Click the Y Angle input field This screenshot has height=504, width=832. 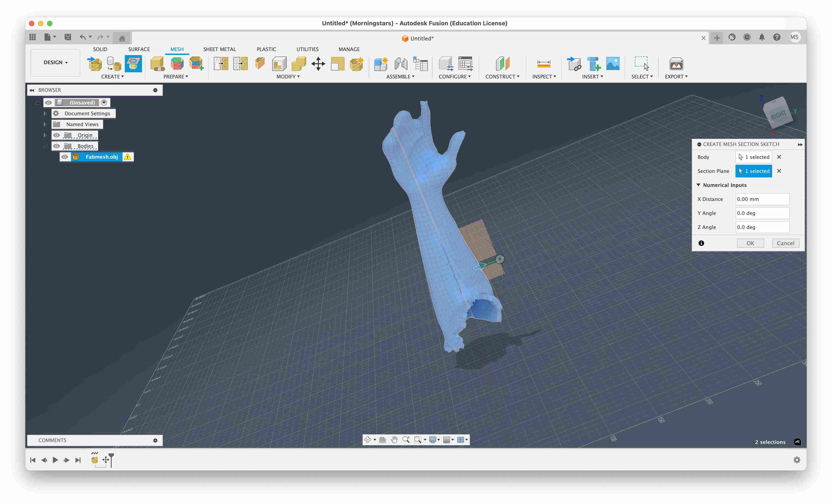coord(762,213)
